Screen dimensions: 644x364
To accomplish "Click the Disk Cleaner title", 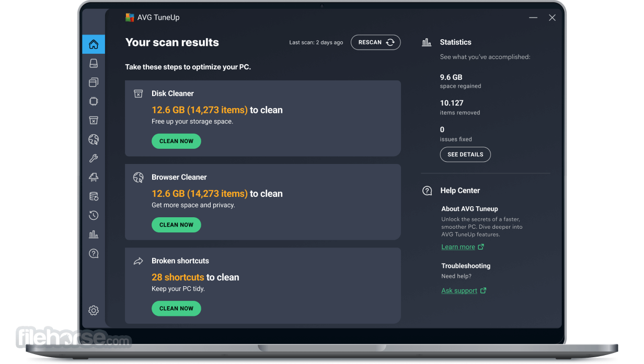I will coord(172,93).
